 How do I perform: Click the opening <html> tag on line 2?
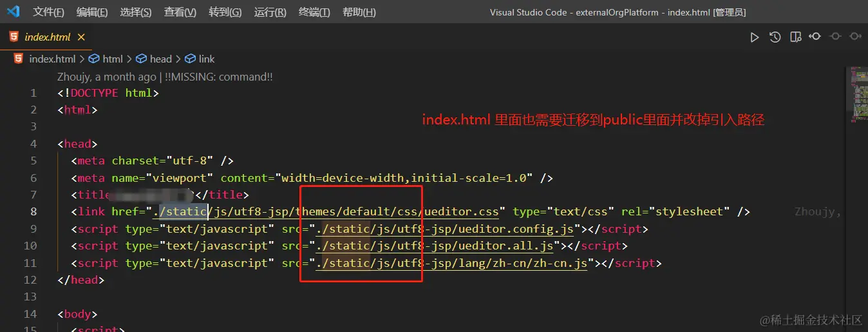click(x=77, y=110)
